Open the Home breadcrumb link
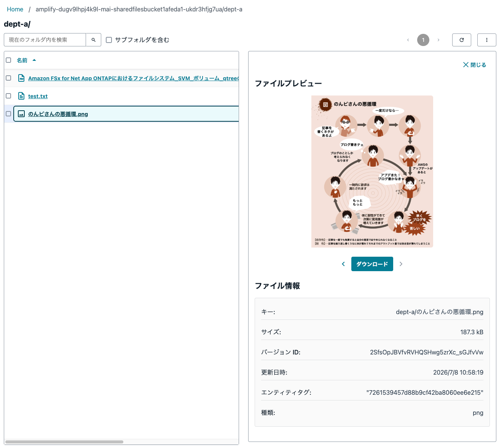This screenshot has width=499, height=448. [x=15, y=9]
